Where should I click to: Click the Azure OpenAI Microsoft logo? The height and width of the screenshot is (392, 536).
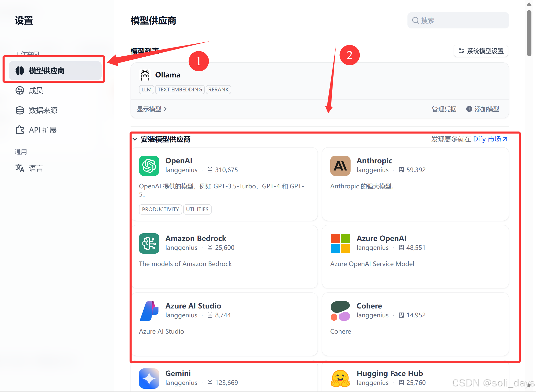(340, 243)
